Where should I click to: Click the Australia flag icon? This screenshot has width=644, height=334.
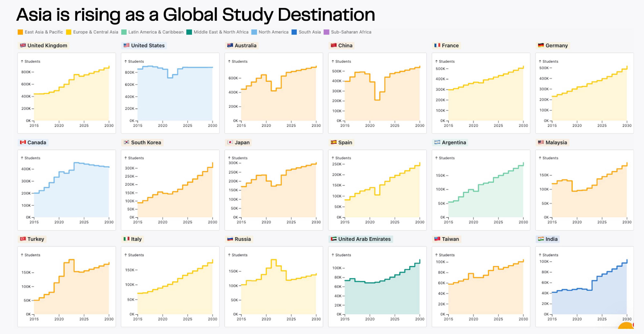(x=230, y=45)
